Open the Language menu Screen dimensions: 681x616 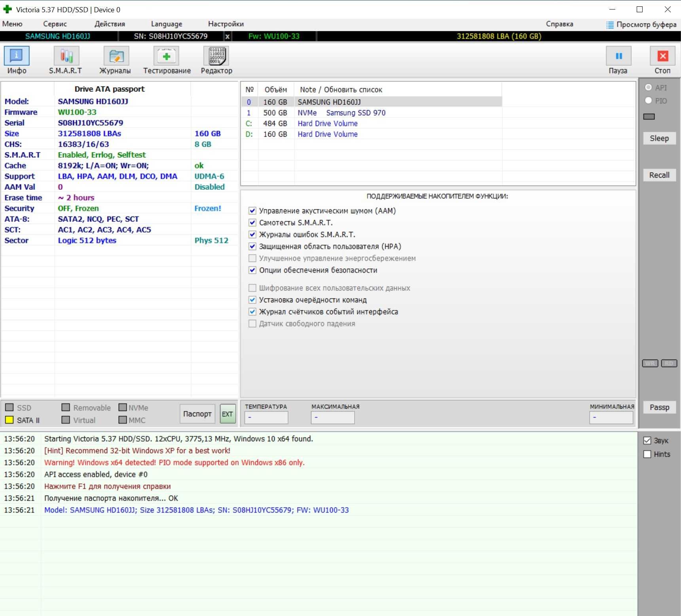click(x=167, y=24)
